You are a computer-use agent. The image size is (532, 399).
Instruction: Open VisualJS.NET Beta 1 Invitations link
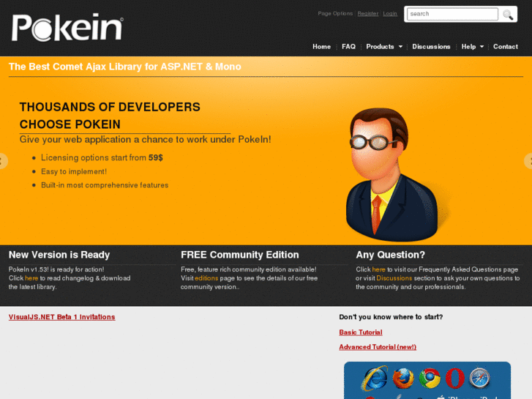click(61, 317)
